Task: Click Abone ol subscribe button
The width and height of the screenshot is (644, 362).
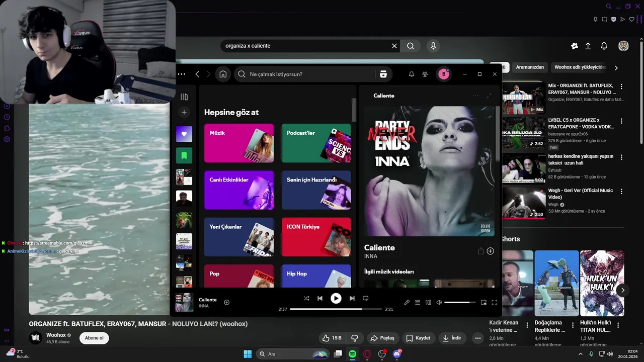Action: click(94, 338)
